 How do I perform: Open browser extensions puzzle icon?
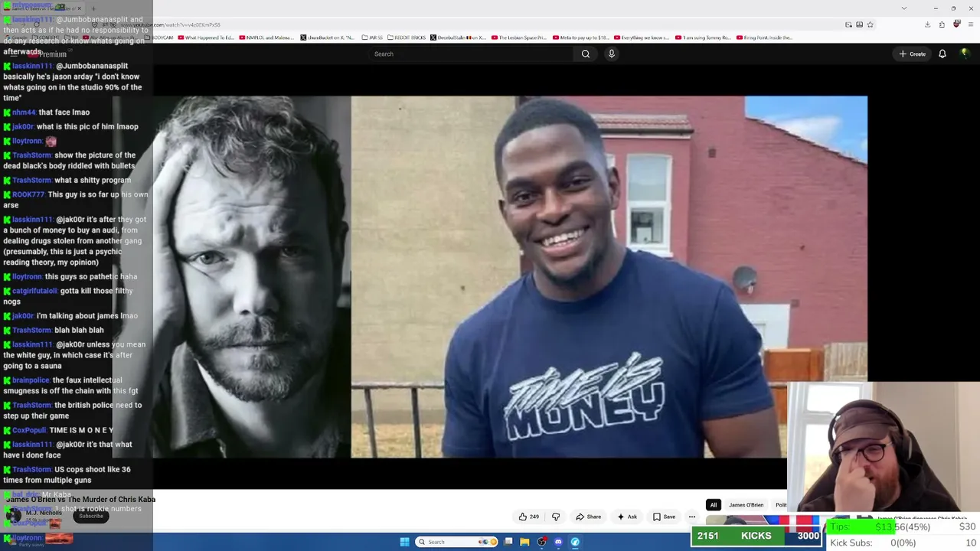pos(942,24)
